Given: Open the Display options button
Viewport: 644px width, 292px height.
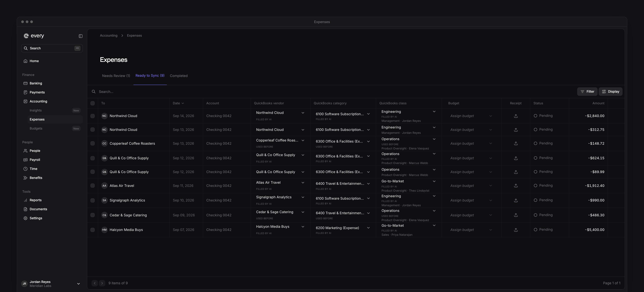Looking at the screenshot, I should tap(610, 92).
